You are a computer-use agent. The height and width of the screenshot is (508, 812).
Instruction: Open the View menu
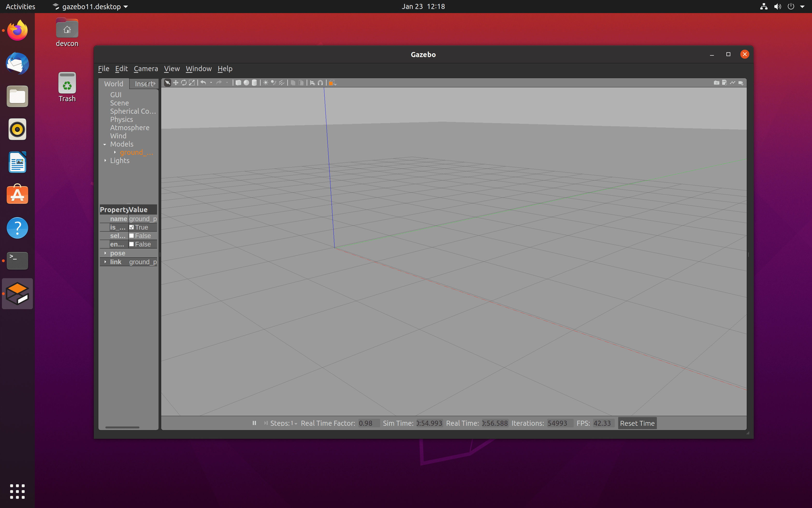pos(172,68)
